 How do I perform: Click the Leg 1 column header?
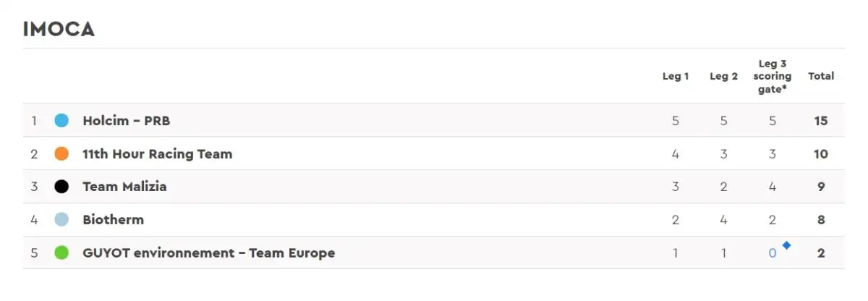pyautogui.click(x=676, y=76)
